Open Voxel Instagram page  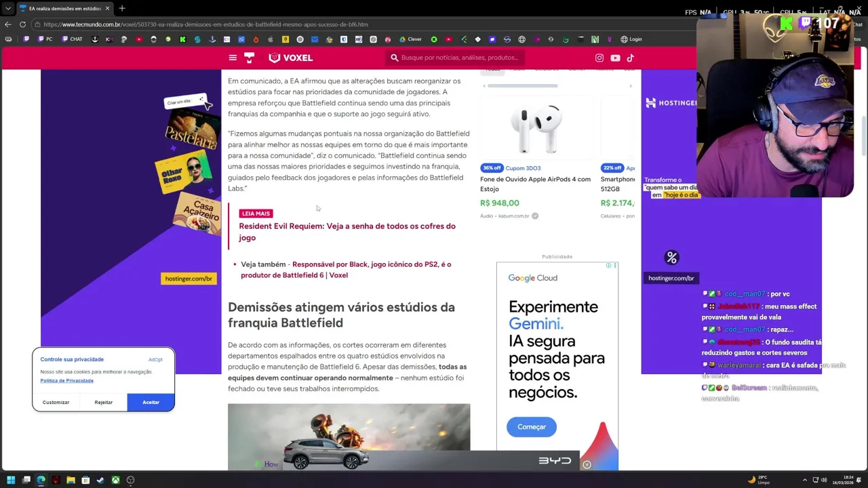coord(599,58)
